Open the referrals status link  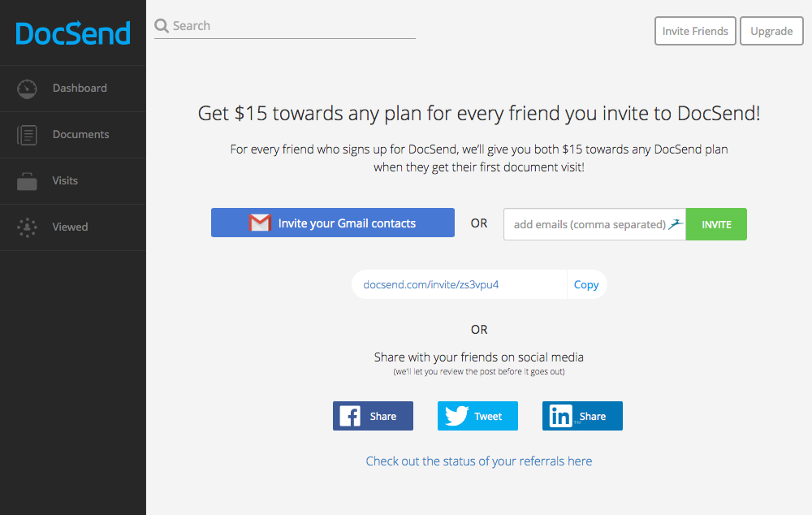tap(479, 461)
